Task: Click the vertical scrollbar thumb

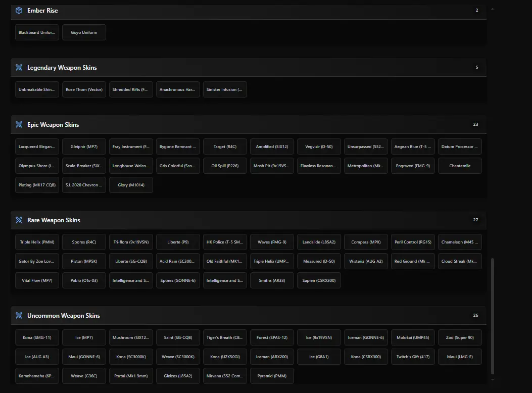Action: tap(493, 316)
